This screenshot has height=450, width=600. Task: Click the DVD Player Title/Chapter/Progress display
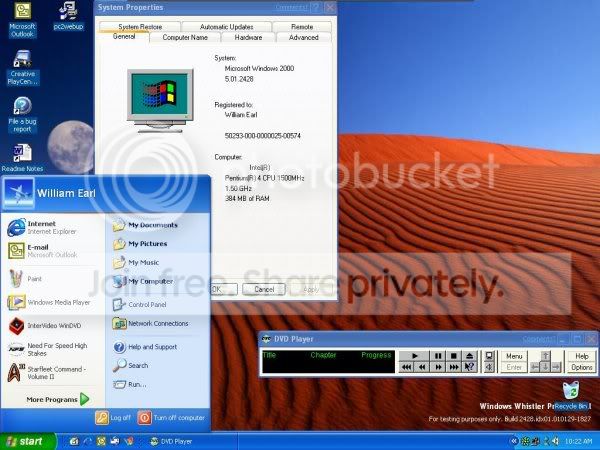[x=328, y=361]
